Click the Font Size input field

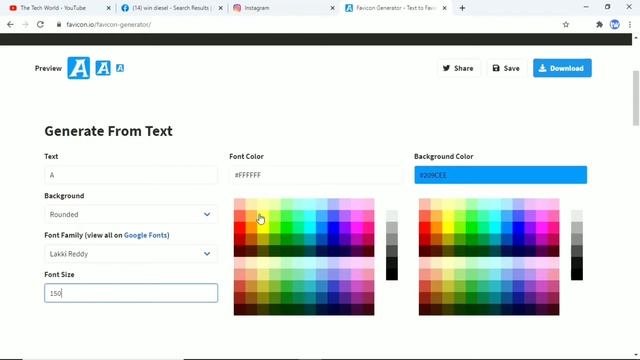coord(131,293)
